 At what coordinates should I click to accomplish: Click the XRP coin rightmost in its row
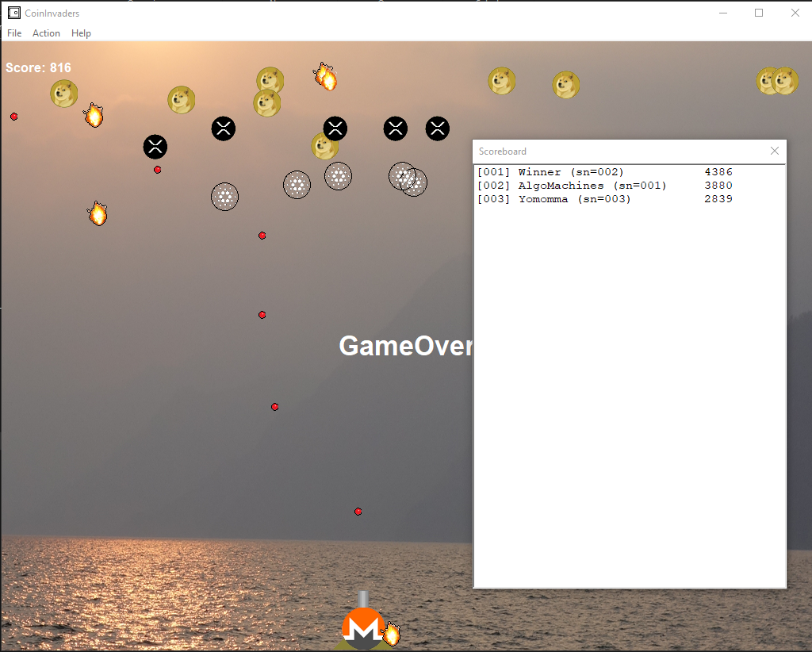coord(438,128)
